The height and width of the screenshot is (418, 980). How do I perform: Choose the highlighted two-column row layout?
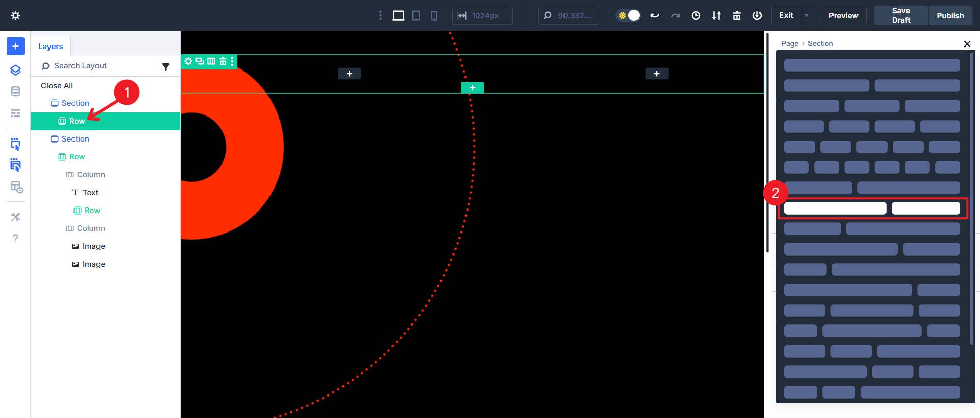872,208
